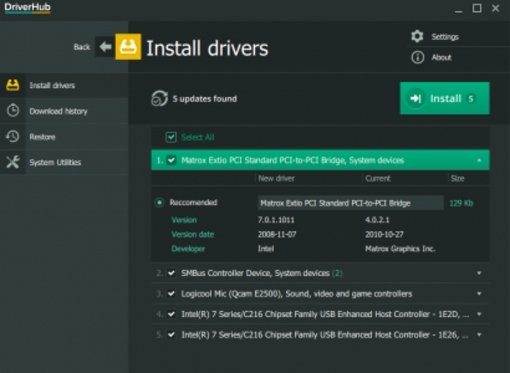Expand the SMBus Controller Device entry
Viewport: 510px width, 373px height.
click(479, 273)
